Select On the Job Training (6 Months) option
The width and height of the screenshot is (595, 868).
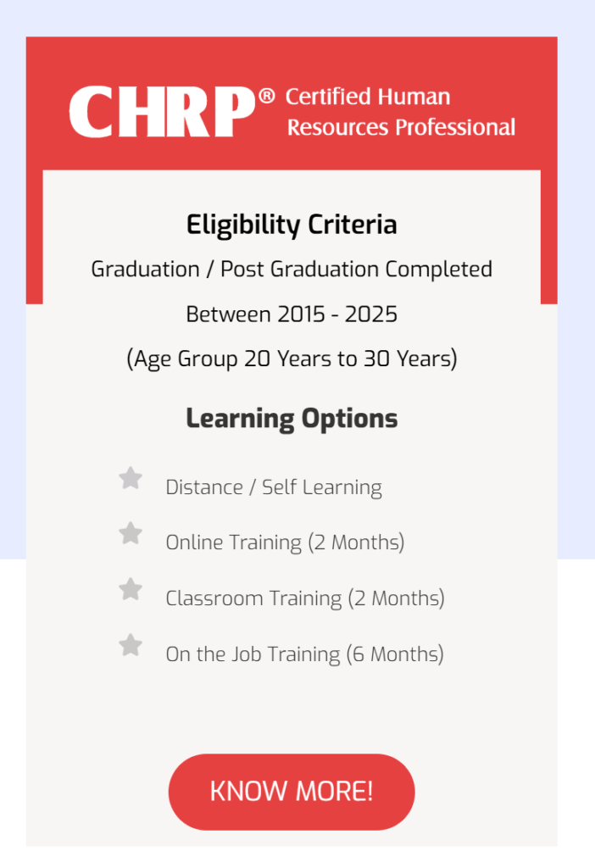(305, 654)
